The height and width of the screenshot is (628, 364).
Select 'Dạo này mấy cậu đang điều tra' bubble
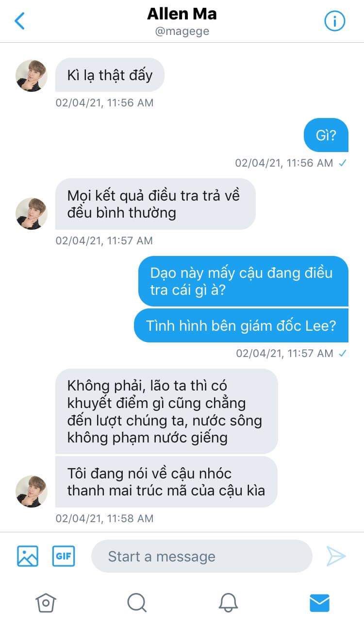(x=243, y=281)
